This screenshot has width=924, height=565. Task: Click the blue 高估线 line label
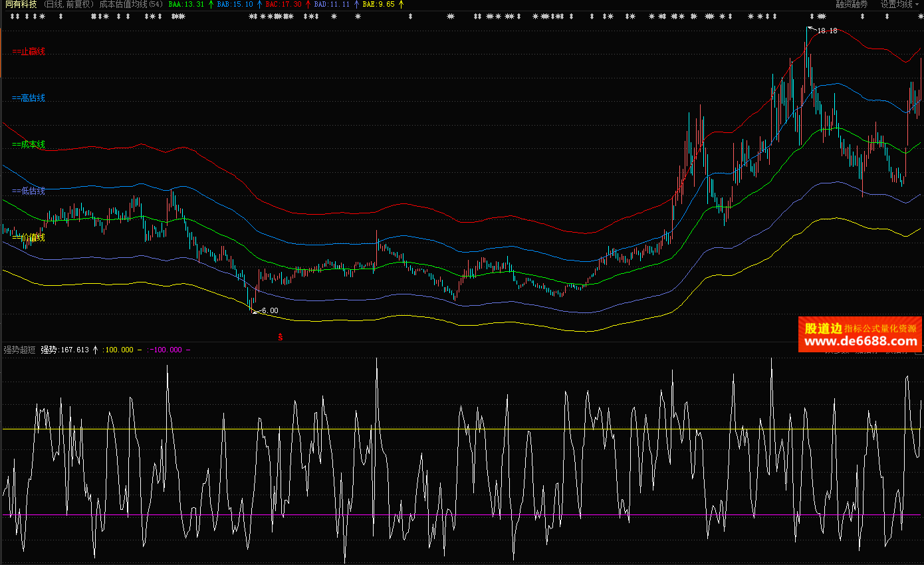(29, 98)
